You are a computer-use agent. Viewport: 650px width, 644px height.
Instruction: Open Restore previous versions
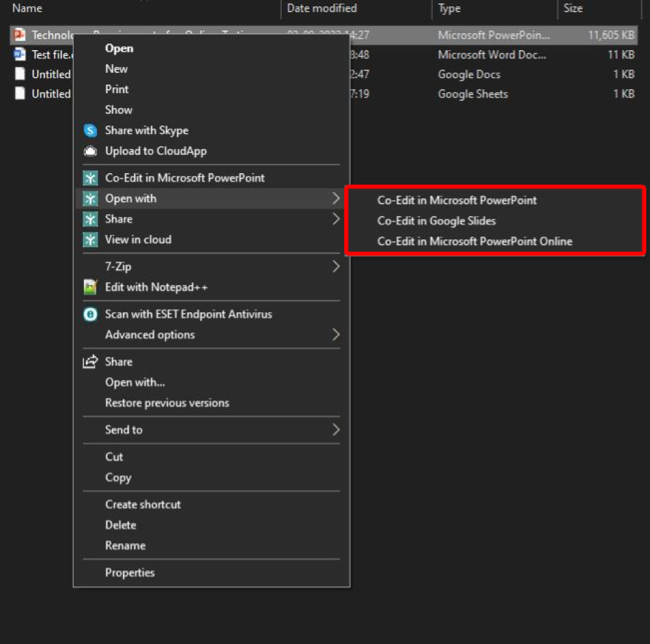click(167, 403)
